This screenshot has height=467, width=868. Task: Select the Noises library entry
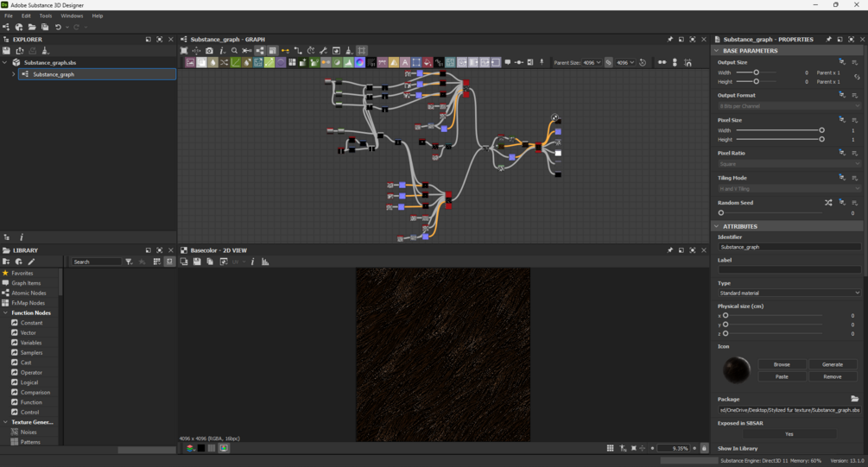pyautogui.click(x=29, y=432)
